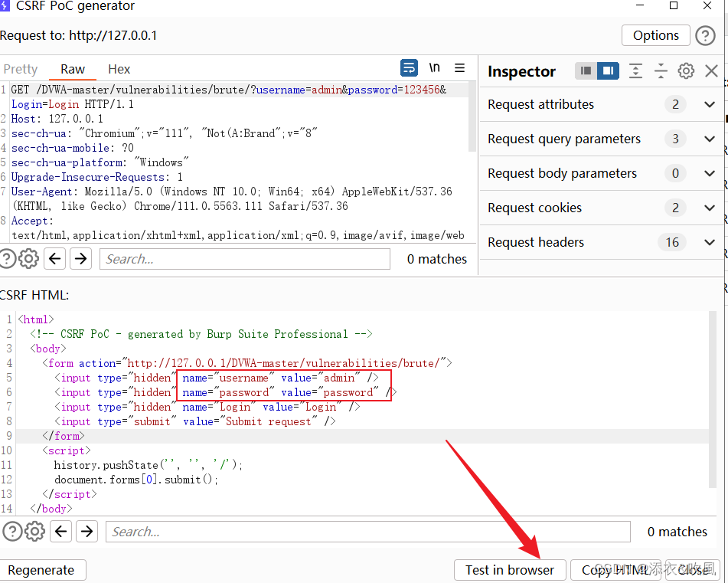Go to the previous match in request search
Image resolution: width=728 pixels, height=583 pixels.
[x=55, y=258]
